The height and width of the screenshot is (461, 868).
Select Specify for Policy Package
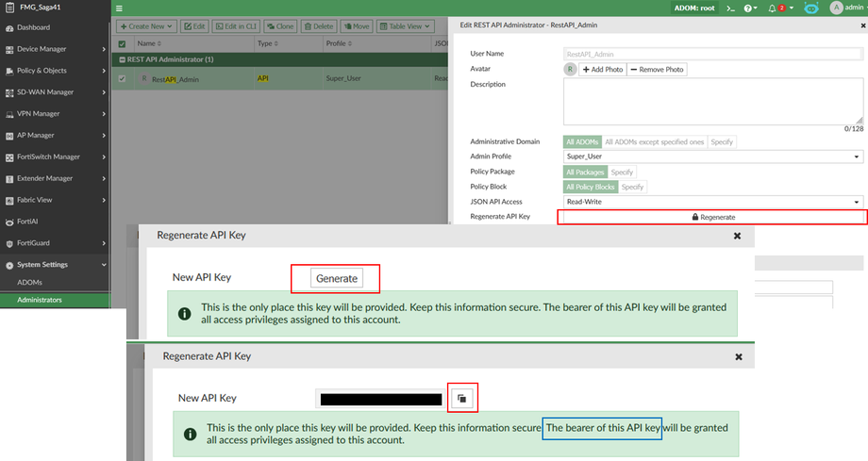coord(622,173)
